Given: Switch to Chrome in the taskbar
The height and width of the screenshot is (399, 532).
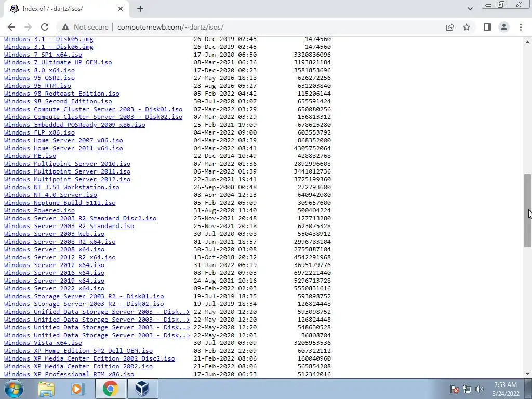Looking at the screenshot, I should 110,389.
